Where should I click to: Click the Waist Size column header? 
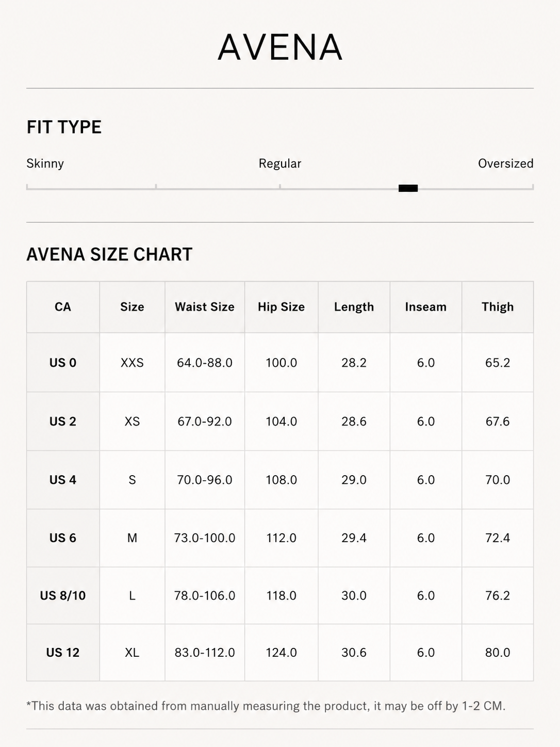205,307
